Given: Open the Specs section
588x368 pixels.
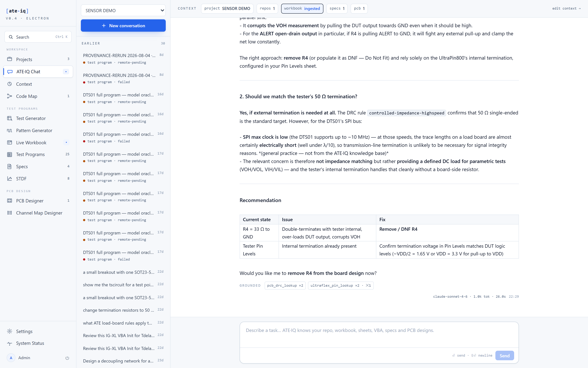Looking at the screenshot, I should pos(38,167).
